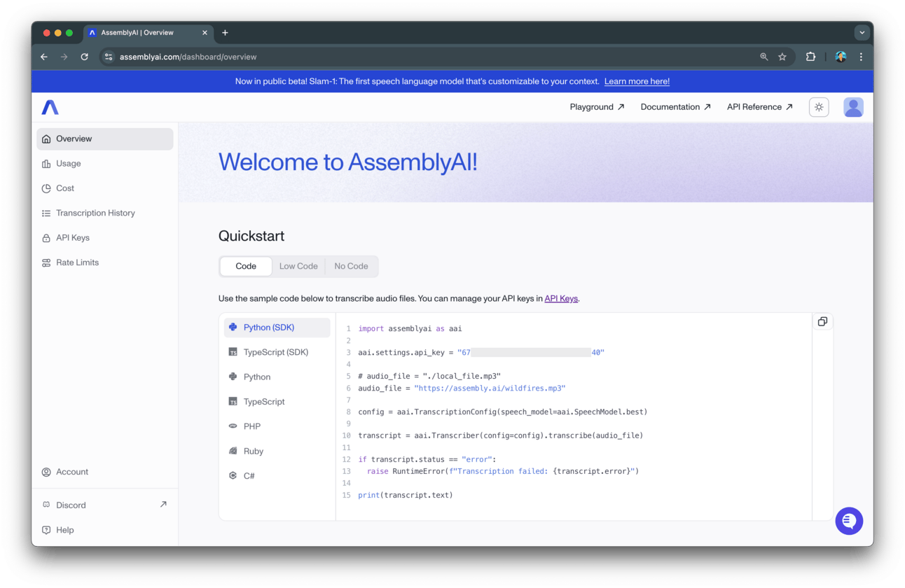This screenshot has height=588, width=905.
Task: Click the 'Welcome to AssemblyAI!' heading
Action: pyautogui.click(x=348, y=162)
